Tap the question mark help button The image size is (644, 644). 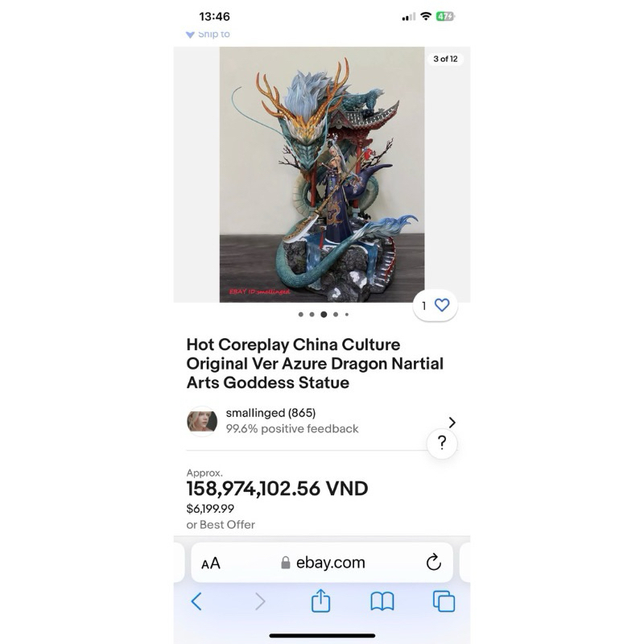click(x=442, y=443)
